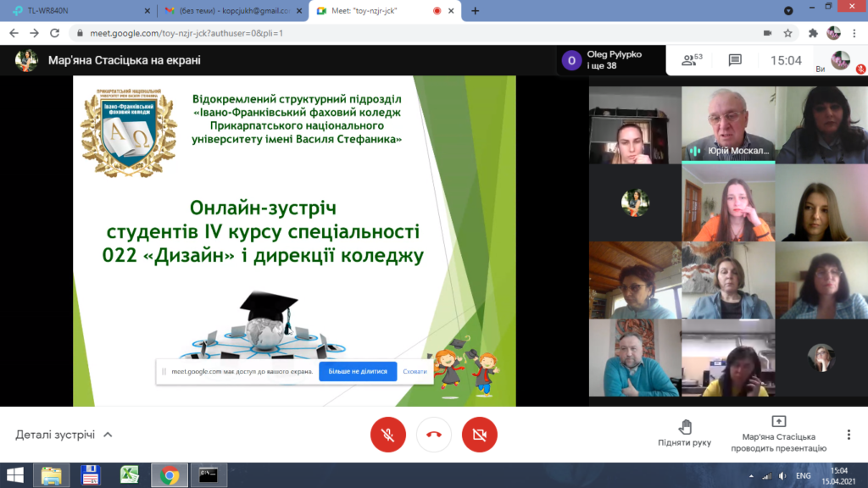Viewport: 868px width, 488px height.
Task: Open Chrome's three-dot browser menu
Action: pos(854,33)
